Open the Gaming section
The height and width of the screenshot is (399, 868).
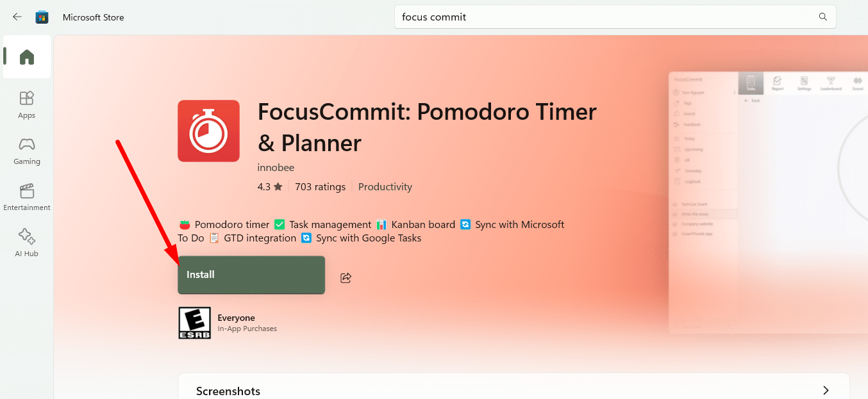click(27, 151)
